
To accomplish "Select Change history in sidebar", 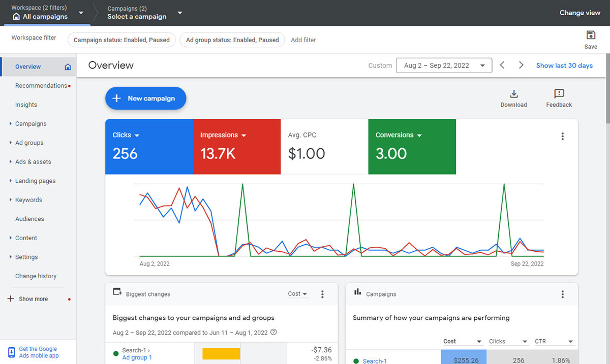I will [36, 276].
